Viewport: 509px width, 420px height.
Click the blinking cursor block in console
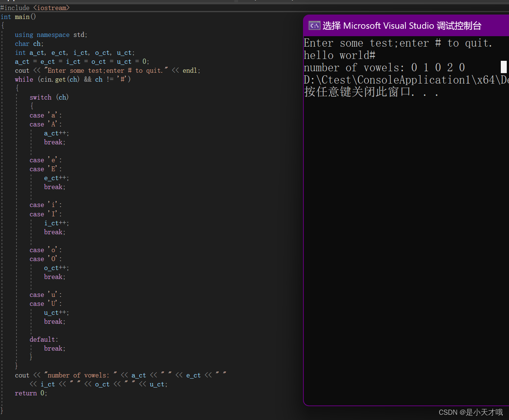503,67
